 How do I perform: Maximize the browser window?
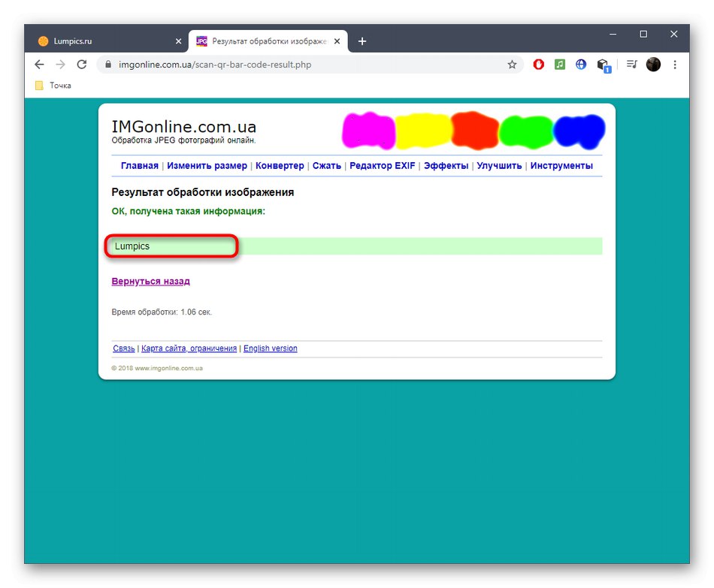pos(643,34)
